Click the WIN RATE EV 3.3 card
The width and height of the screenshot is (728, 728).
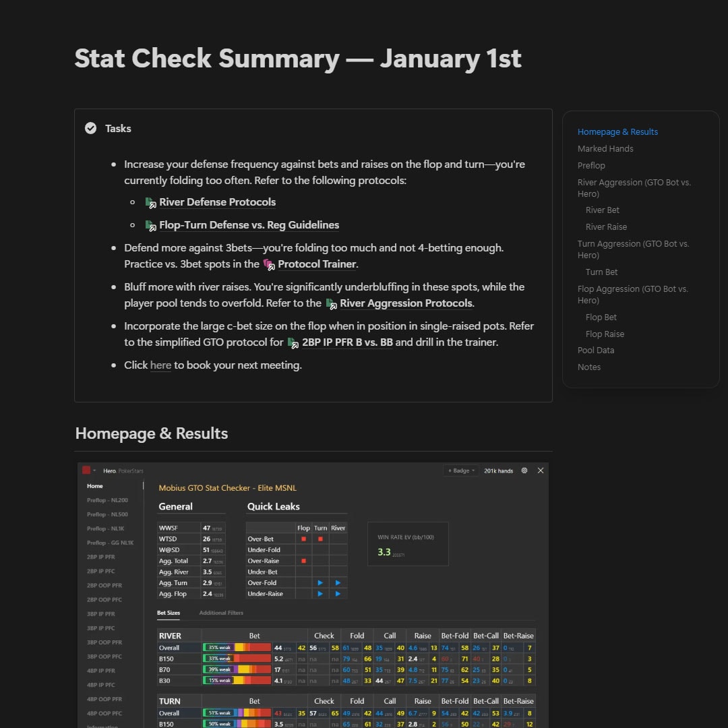408,544
